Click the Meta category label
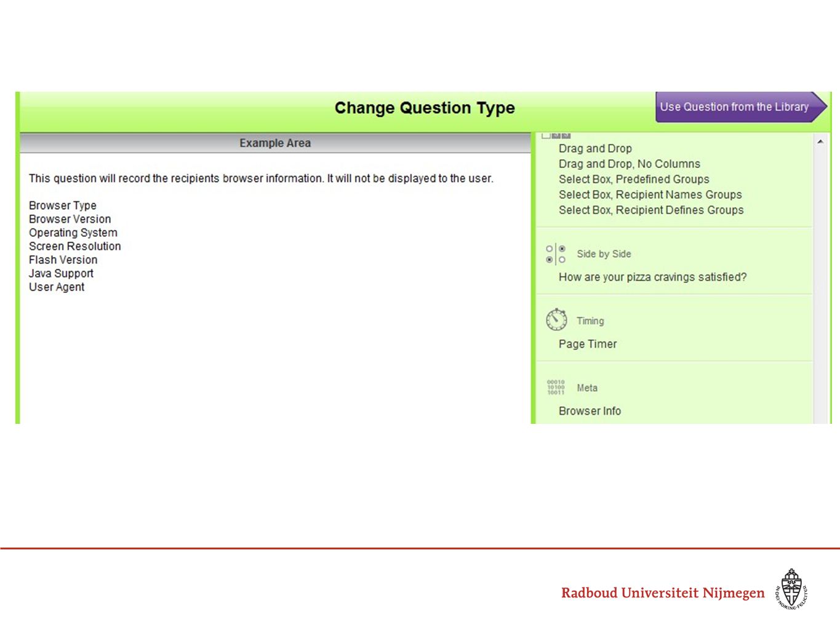840x630 pixels. tap(587, 388)
